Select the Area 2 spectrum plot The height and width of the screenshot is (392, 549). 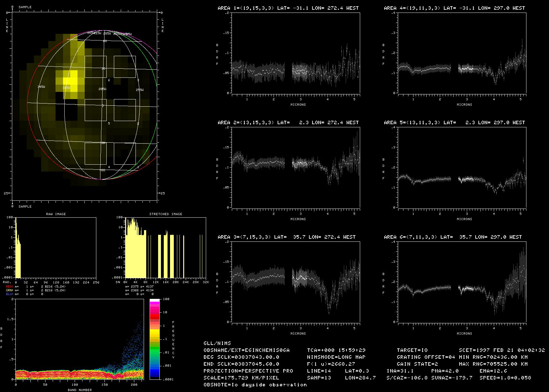[x=296, y=168]
